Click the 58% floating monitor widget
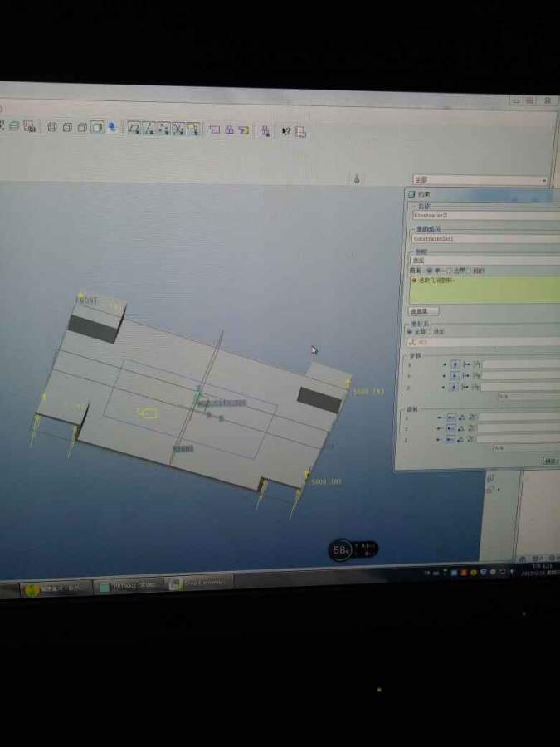 [x=353, y=550]
